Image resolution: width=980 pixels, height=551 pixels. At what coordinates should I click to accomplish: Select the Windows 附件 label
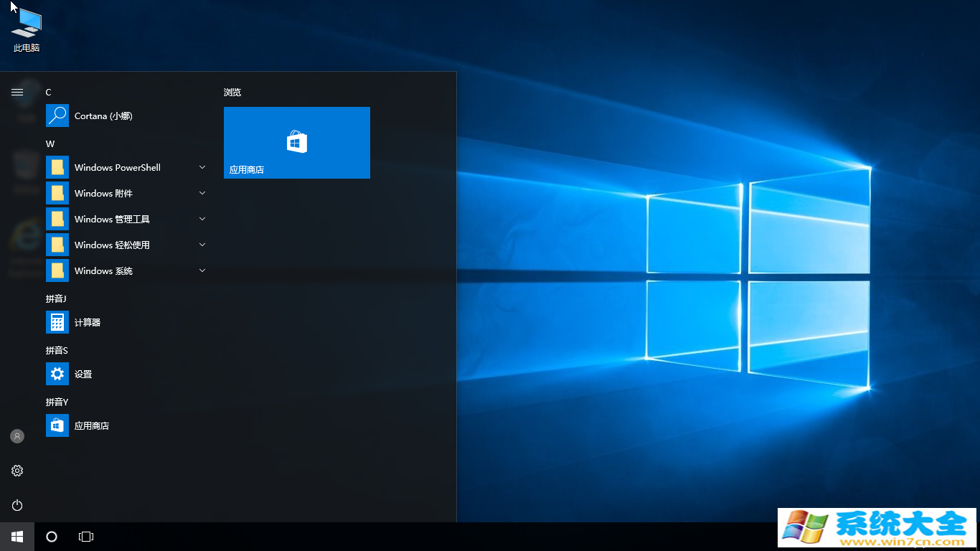click(103, 193)
